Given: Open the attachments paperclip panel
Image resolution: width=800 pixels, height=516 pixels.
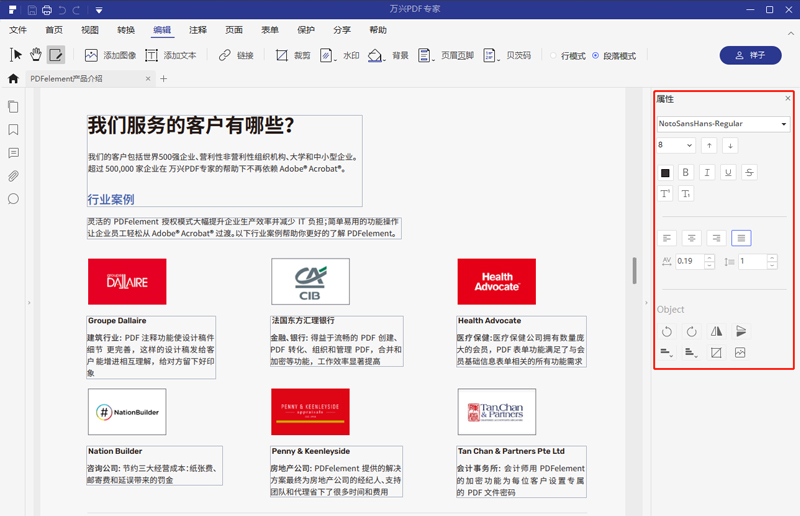Looking at the screenshot, I should click(x=13, y=176).
